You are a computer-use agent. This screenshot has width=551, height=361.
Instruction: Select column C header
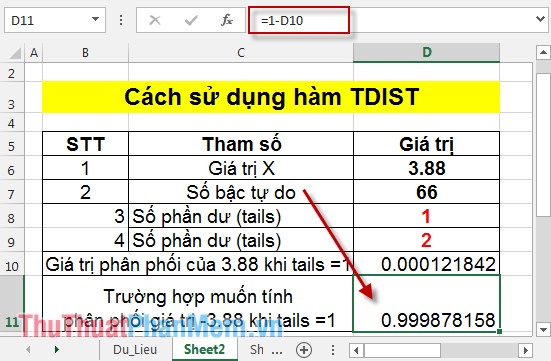coord(241,53)
